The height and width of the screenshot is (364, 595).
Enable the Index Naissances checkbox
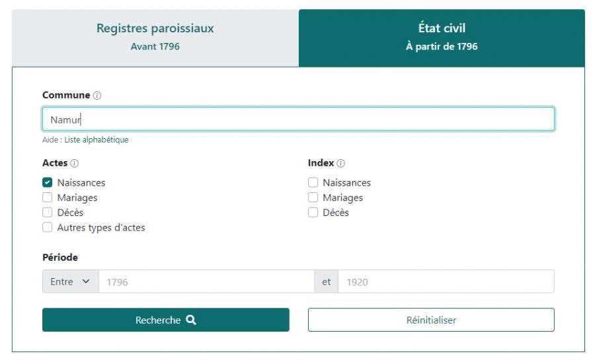click(313, 182)
